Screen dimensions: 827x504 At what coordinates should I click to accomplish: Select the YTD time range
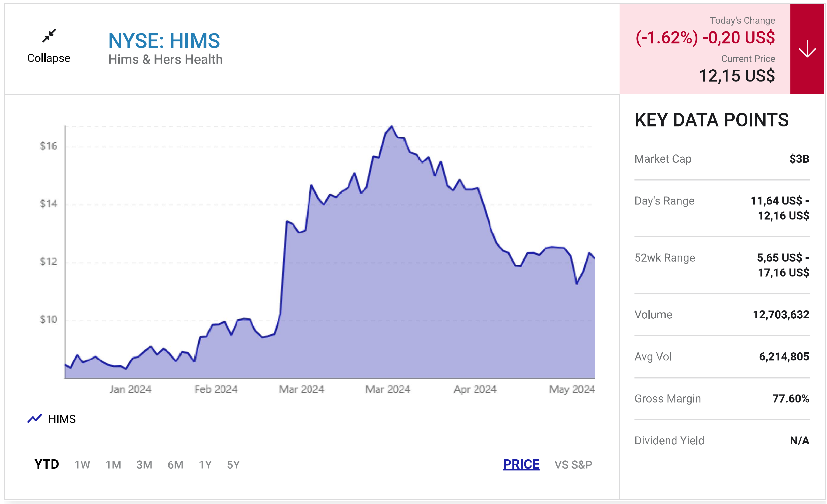click(x=47, y=464)
